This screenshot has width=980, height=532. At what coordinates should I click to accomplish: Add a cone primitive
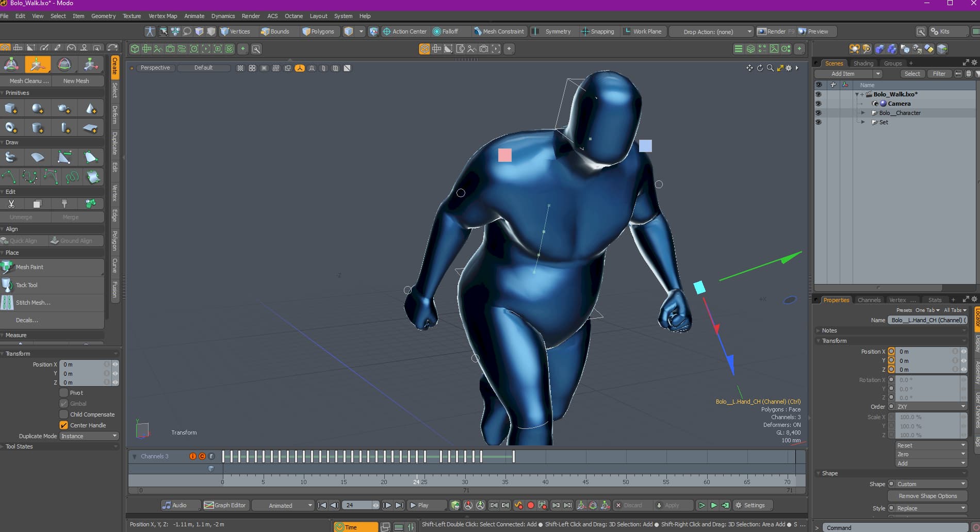[91, 109]
